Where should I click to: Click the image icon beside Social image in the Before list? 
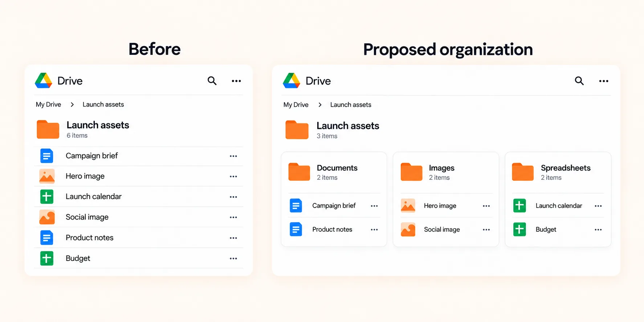47,217
